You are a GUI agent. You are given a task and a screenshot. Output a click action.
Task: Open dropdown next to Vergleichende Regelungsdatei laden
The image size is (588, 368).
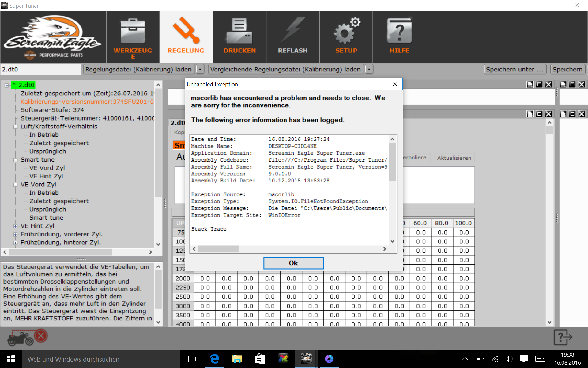coord(369,69)
